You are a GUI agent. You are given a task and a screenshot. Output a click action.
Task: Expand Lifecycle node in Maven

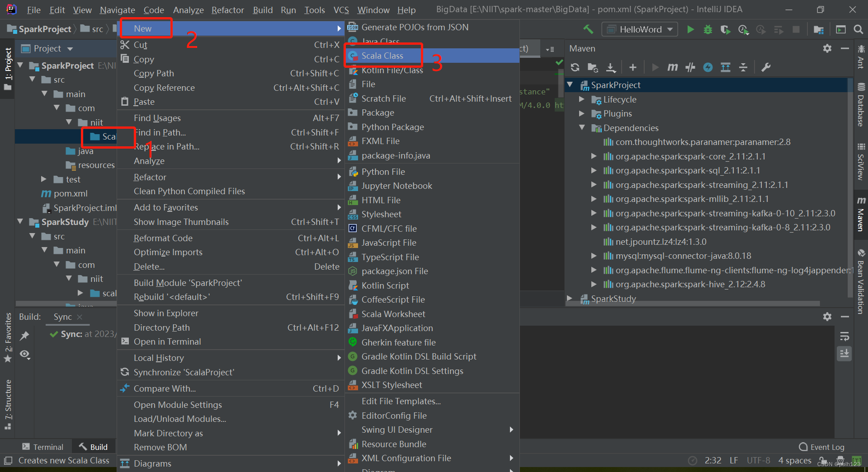(x=582, y=99)
